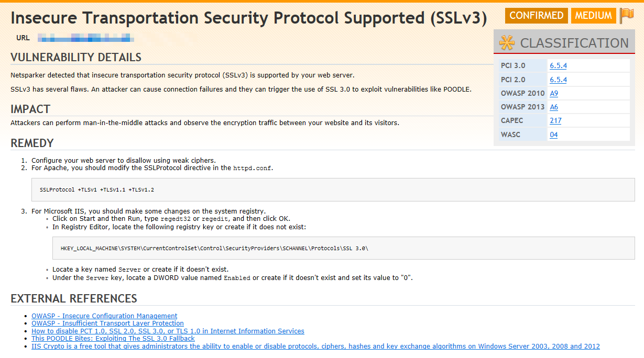Screen dimensions: 644x358
Task: Open the OWASP 2010 A9 classification link
Action: click(553, 93)
